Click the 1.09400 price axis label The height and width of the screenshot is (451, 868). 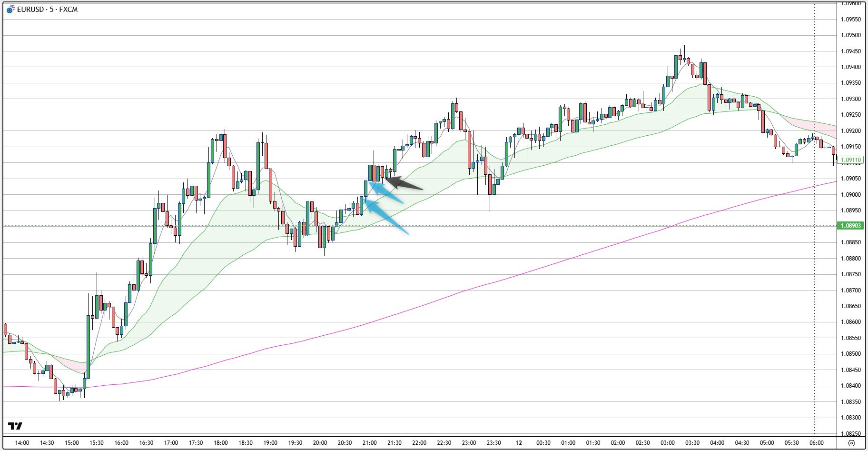tap(851, 67)
